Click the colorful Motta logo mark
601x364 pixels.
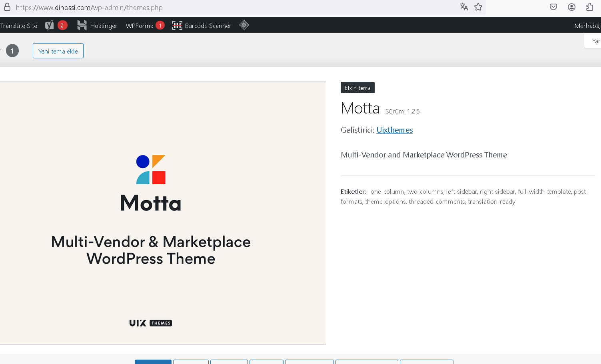pos(151,169)
